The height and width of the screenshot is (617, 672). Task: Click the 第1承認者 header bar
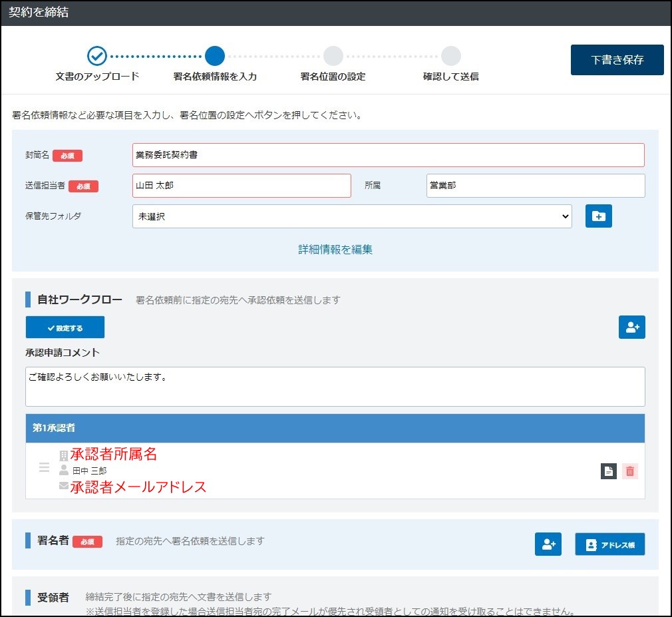coord(335,428)
